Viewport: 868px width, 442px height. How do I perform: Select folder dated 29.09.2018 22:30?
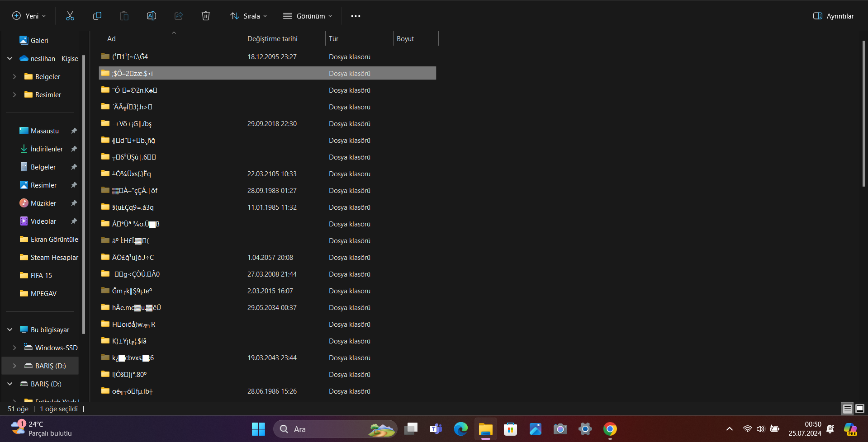click(267, 123)
